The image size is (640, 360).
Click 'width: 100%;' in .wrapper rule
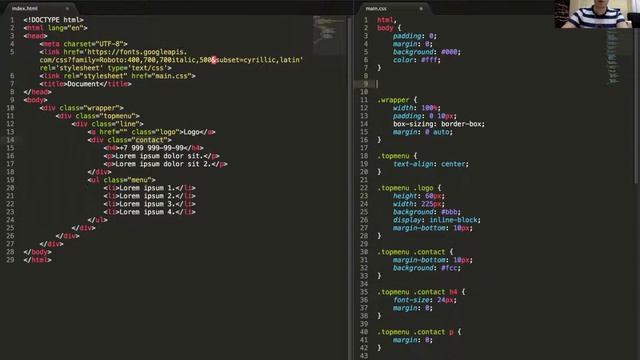coord(417,108)
